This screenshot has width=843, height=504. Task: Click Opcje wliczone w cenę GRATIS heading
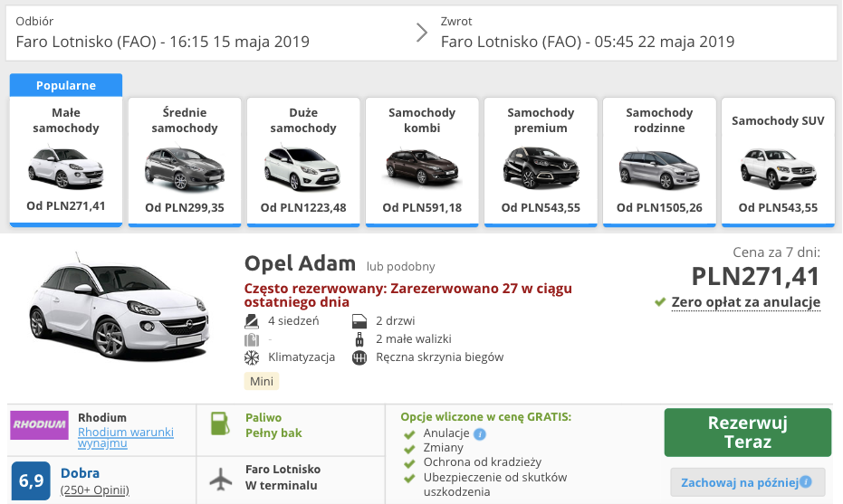[486, 417]
